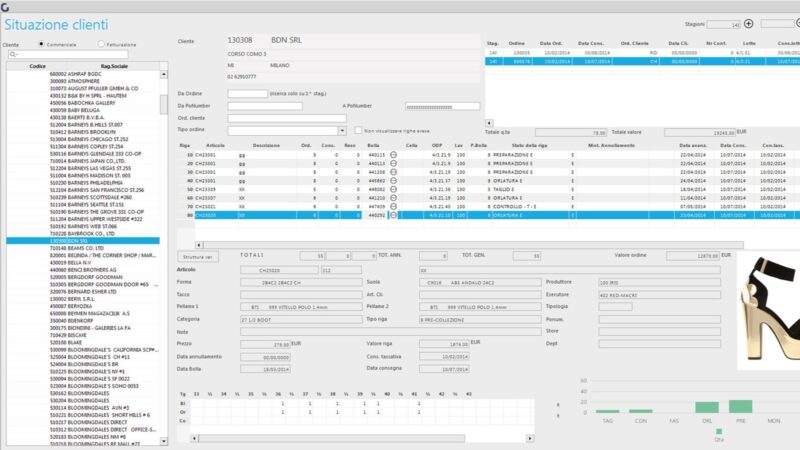Select BERGDORF GOODMAN in client list
This screenshot has height=450, width=800.
pos(86,277)
